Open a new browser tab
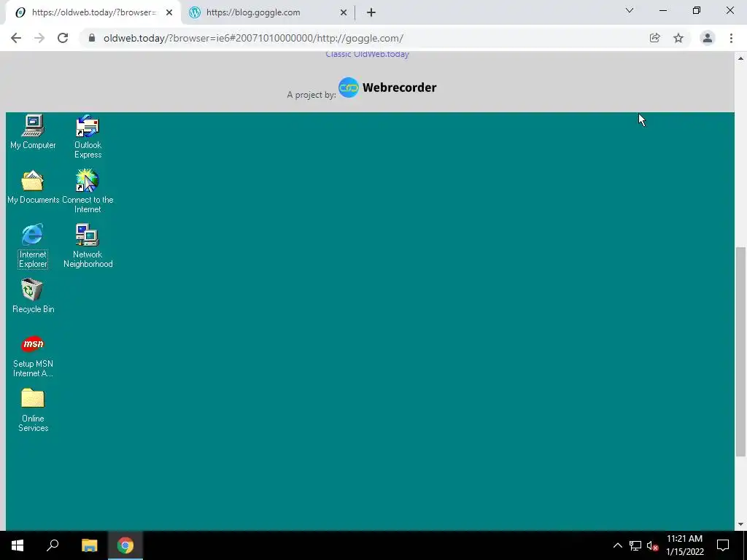 point(371,13)
